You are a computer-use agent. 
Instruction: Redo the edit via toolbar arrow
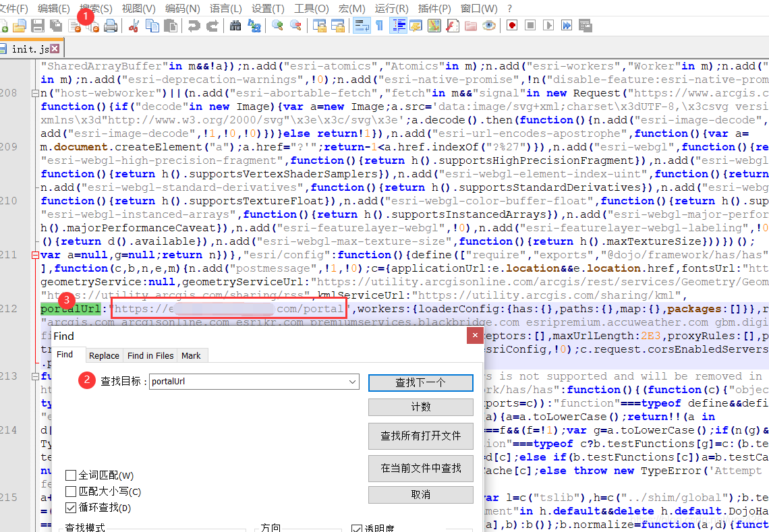pos(212,26)
